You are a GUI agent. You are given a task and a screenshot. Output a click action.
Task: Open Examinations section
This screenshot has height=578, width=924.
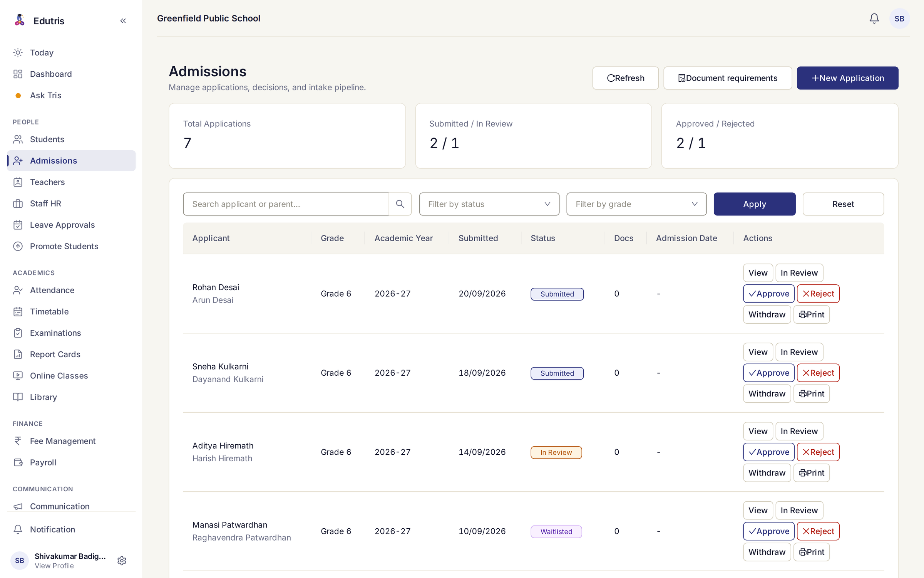pos(71,333)
